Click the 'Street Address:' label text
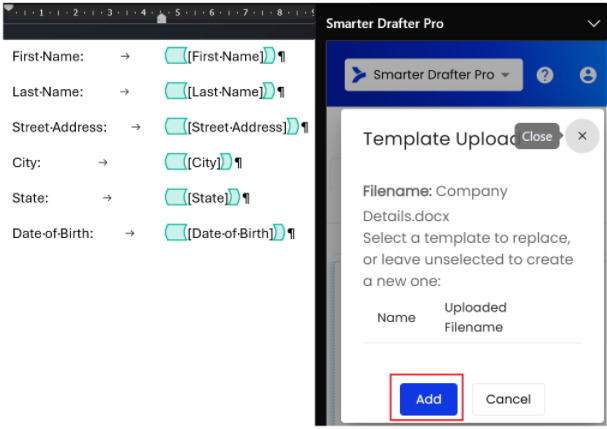This screenshot has width=607, height=429. point(59,127)
